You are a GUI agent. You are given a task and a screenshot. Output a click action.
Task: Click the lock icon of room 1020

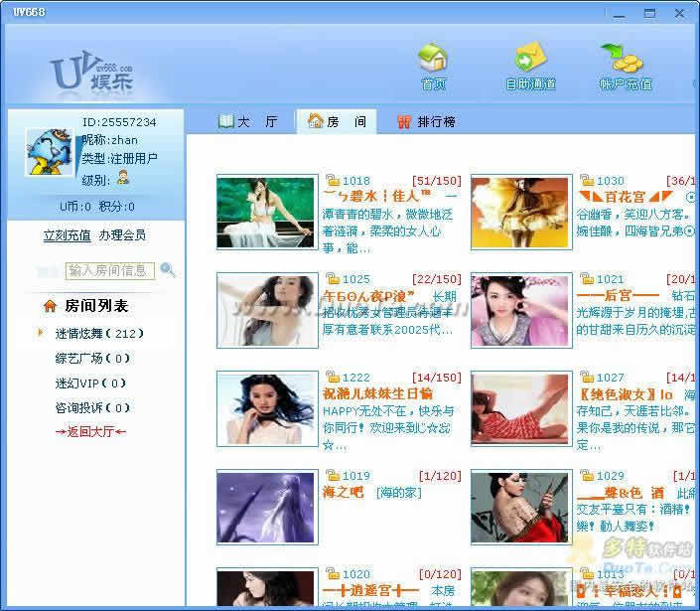333,573
